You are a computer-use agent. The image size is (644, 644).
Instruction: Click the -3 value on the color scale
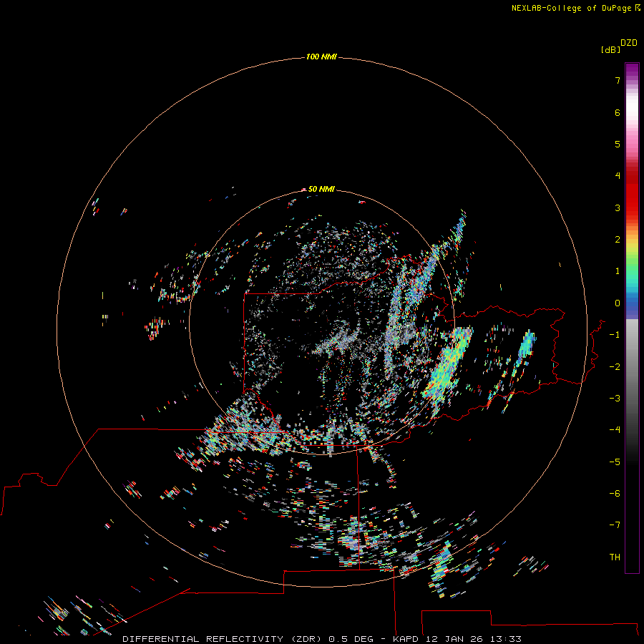tap(615, 398)
